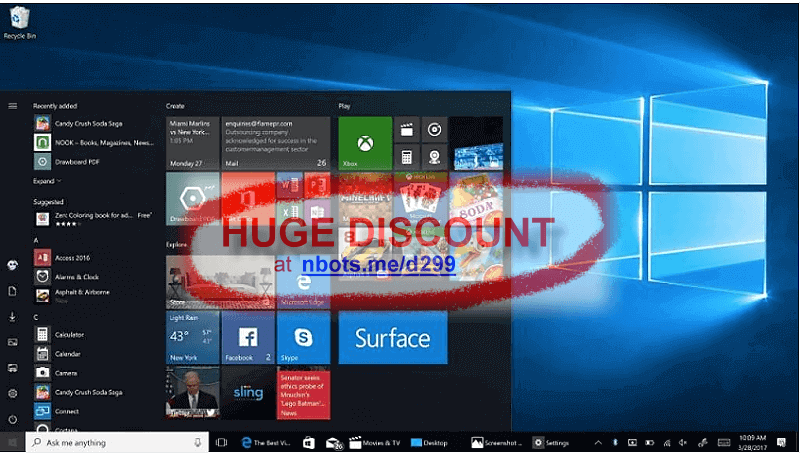Open the Skype tile

304,337
